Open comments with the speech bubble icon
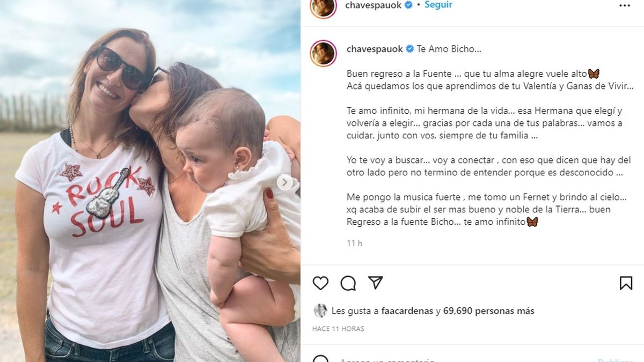This screenshot has width=644, height=362. (348, 283)
